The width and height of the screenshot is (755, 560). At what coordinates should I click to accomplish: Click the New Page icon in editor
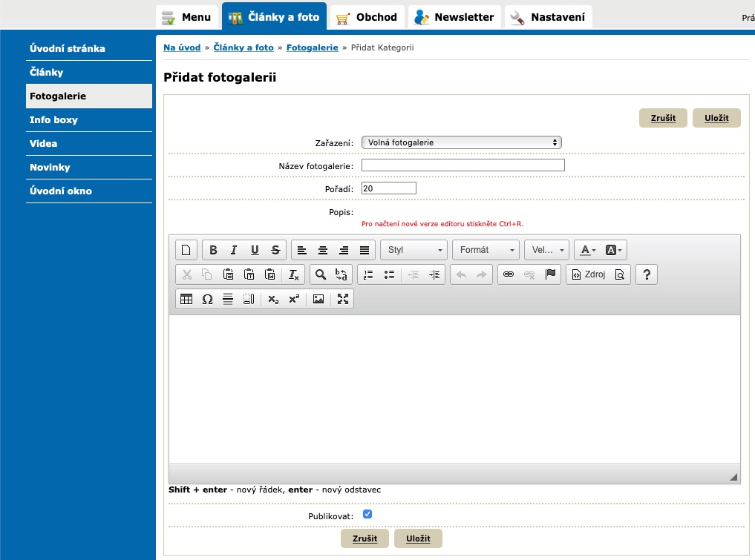click(186, 250)
